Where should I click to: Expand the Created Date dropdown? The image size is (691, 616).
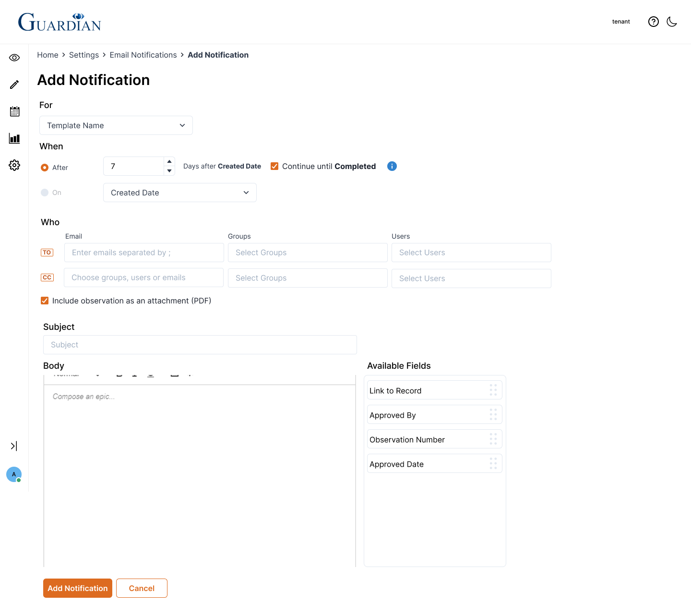pyautogui.click(x=179, y=193)
